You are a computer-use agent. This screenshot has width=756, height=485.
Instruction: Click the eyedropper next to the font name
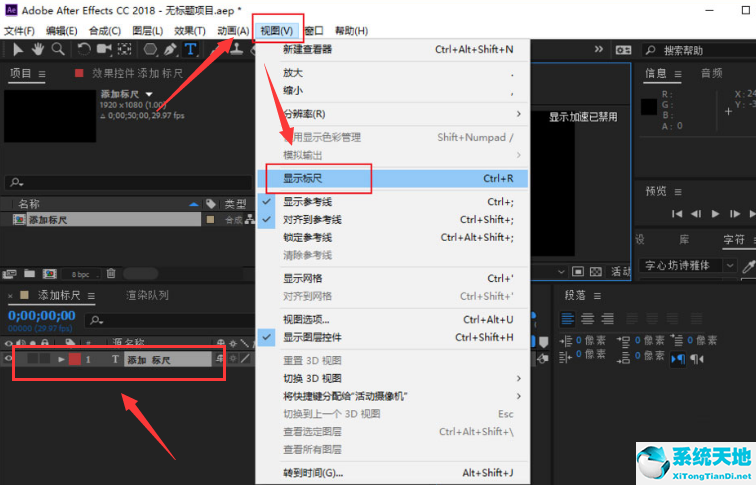[748, 266]
